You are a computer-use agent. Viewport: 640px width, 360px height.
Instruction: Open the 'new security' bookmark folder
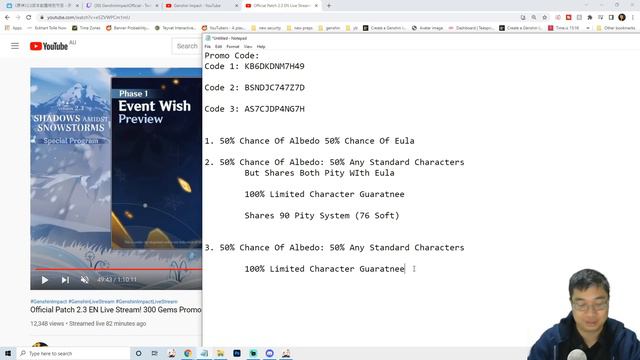[x=266, y=28]
